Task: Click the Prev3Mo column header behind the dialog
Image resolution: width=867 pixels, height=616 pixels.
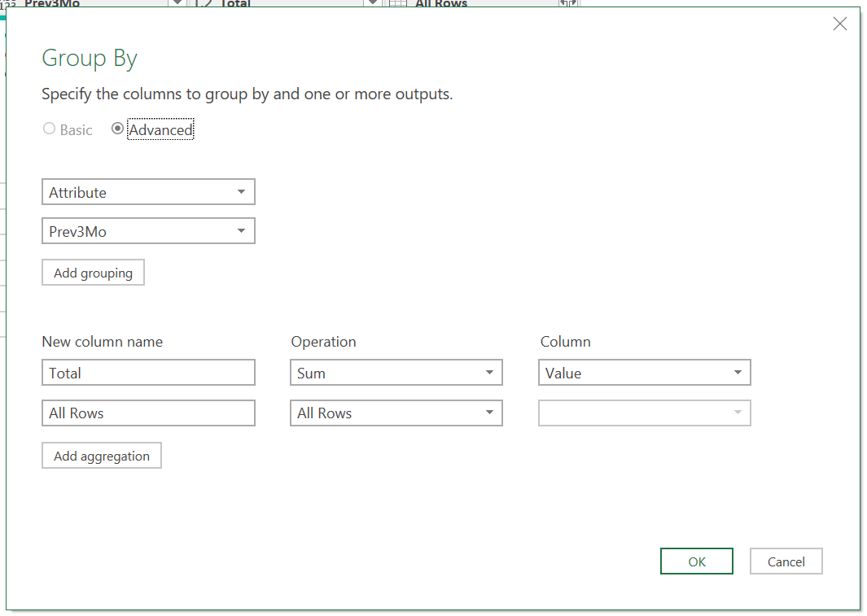Action: point(52,3)
